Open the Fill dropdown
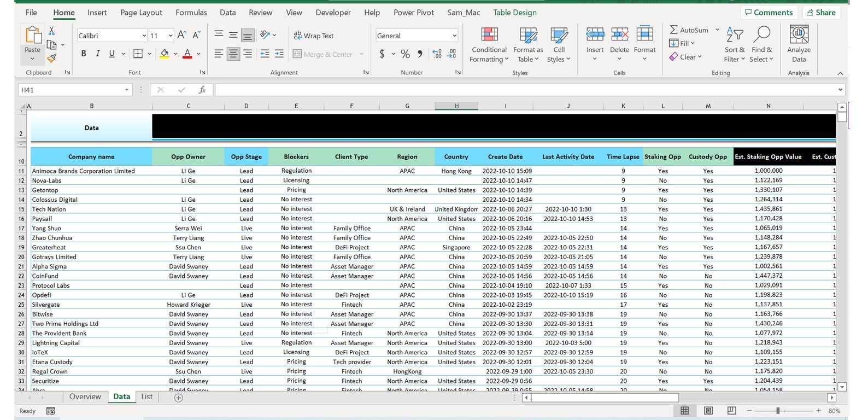Image resolution: width=868 pixels, height=420 pixels. 682,43
